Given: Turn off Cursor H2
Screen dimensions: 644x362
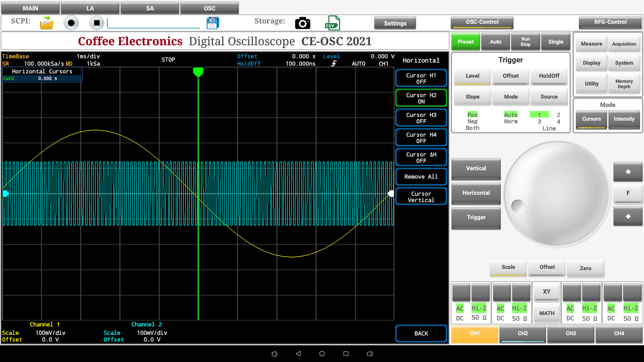Looking at the screenshot, I should click(421, 98).
